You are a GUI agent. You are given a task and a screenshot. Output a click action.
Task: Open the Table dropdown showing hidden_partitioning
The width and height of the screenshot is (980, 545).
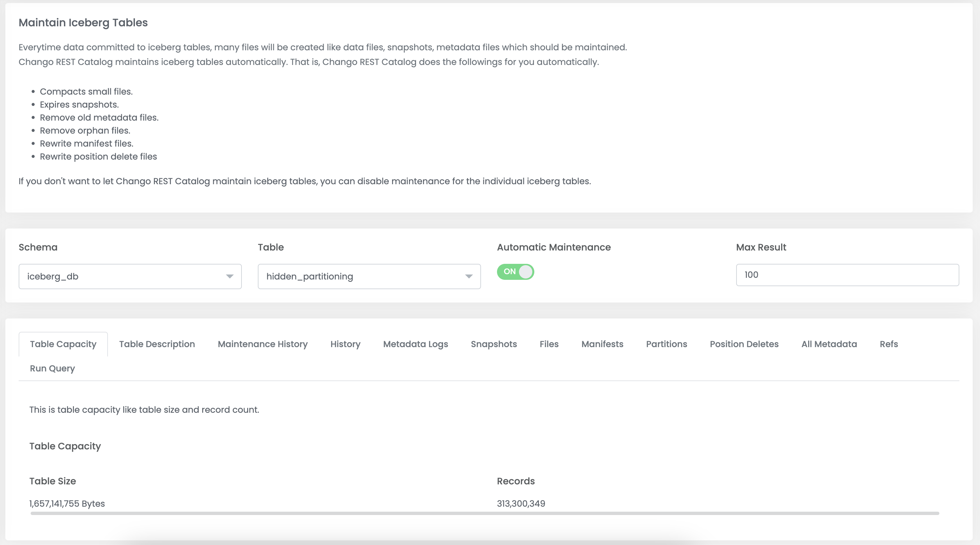coord(369,276)
